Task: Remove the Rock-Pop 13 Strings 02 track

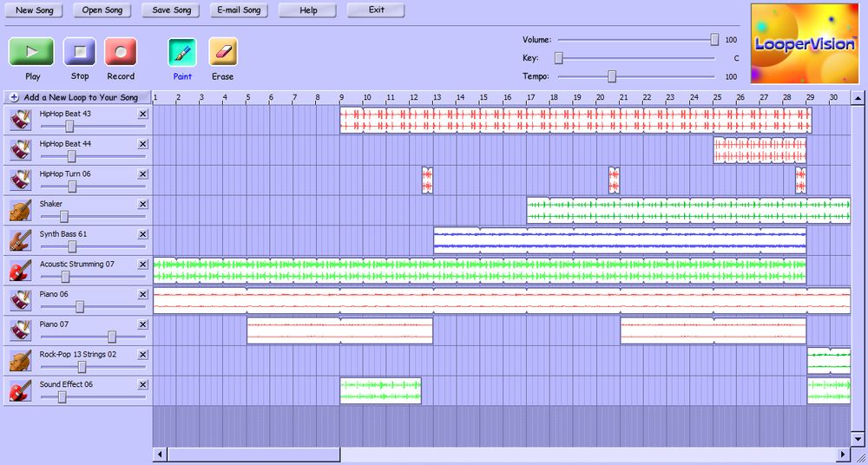Action: point(143,355)
